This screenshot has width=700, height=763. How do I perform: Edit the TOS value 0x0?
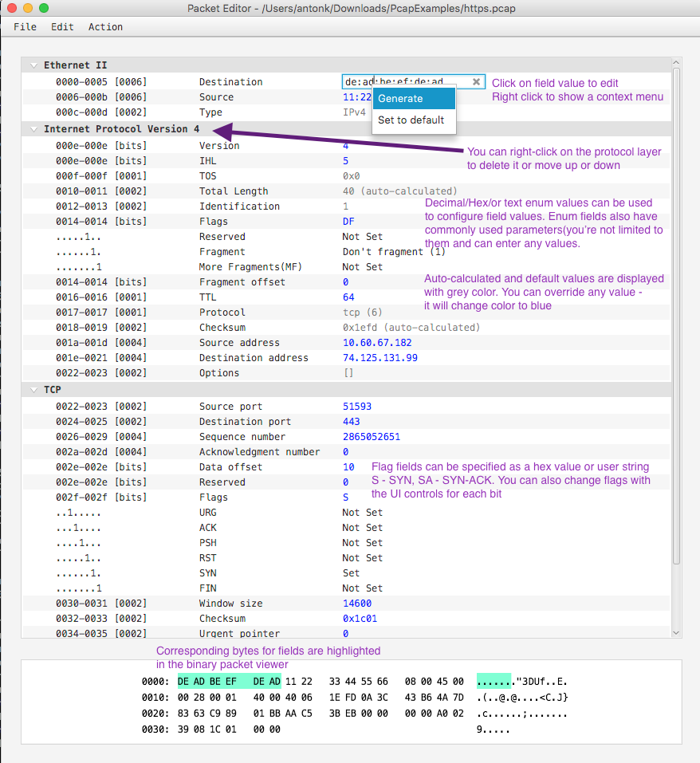tap(352, 175)
